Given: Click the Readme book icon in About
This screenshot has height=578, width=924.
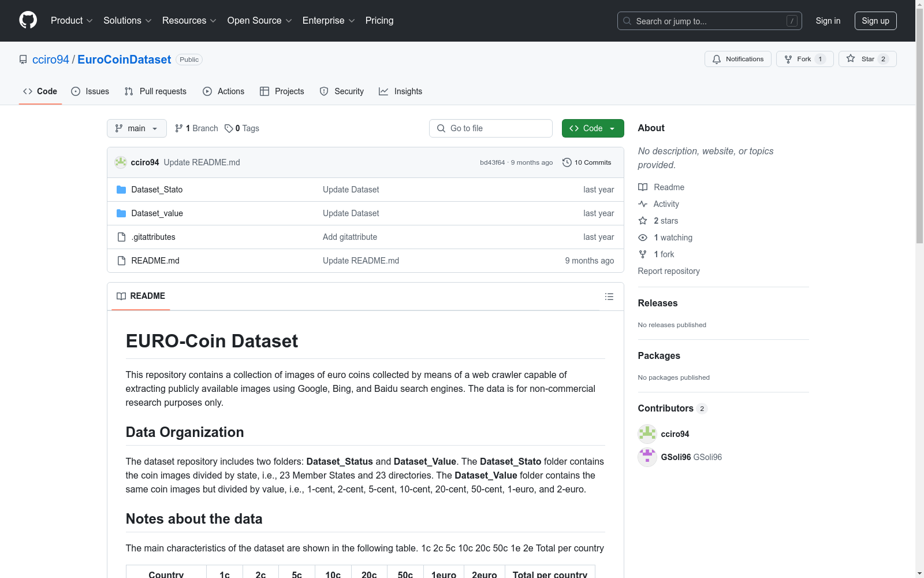Looking at the screenshot, I should [643, 187].
